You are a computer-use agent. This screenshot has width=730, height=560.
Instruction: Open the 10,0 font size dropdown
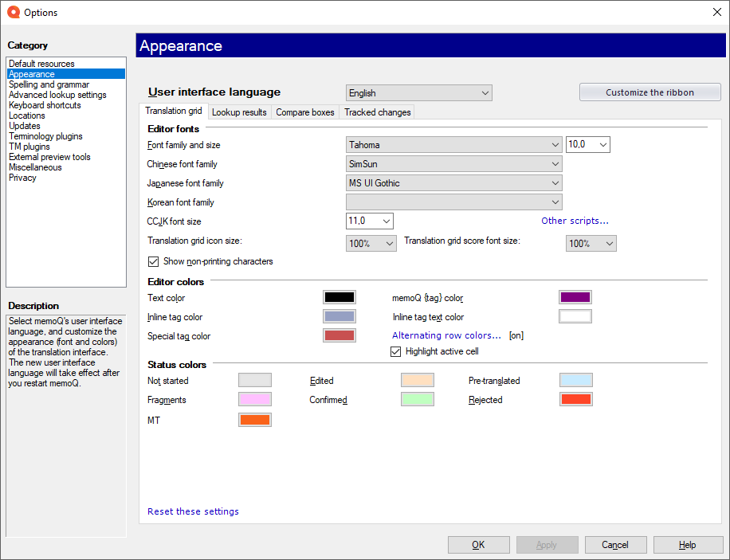click(x=588, y=145)
